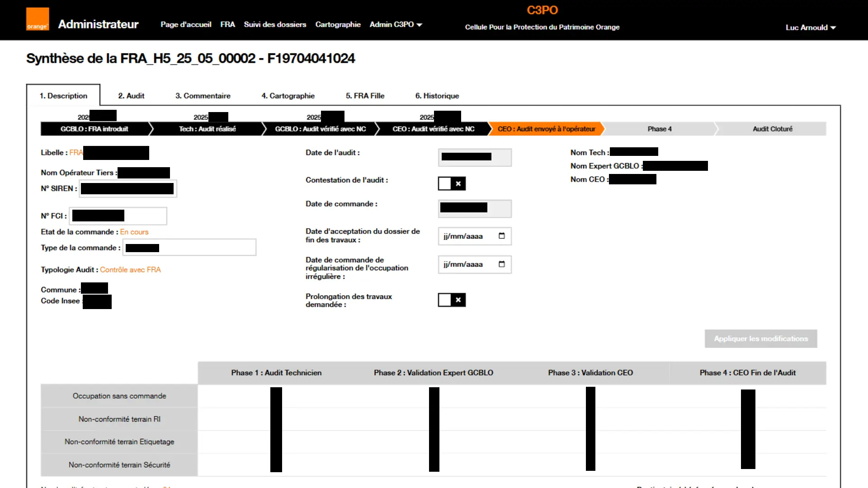Open calendar picker for régularisation commande date

point(501,264)
